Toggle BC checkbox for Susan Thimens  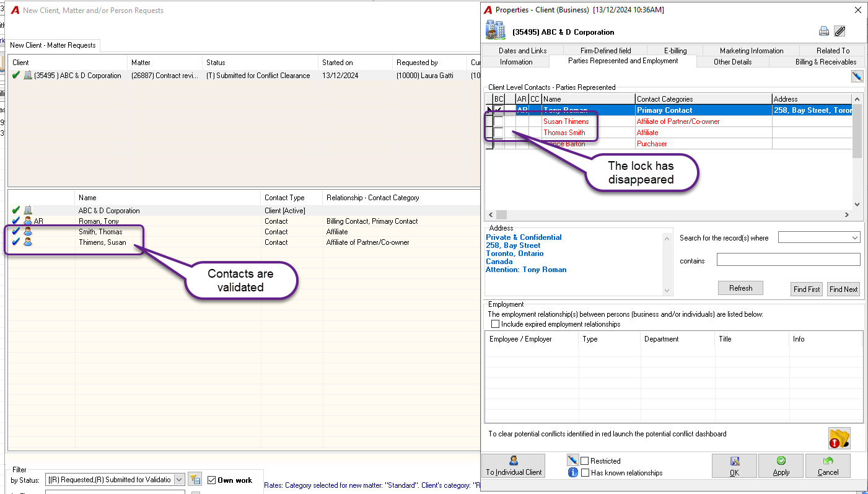point(498,121)
